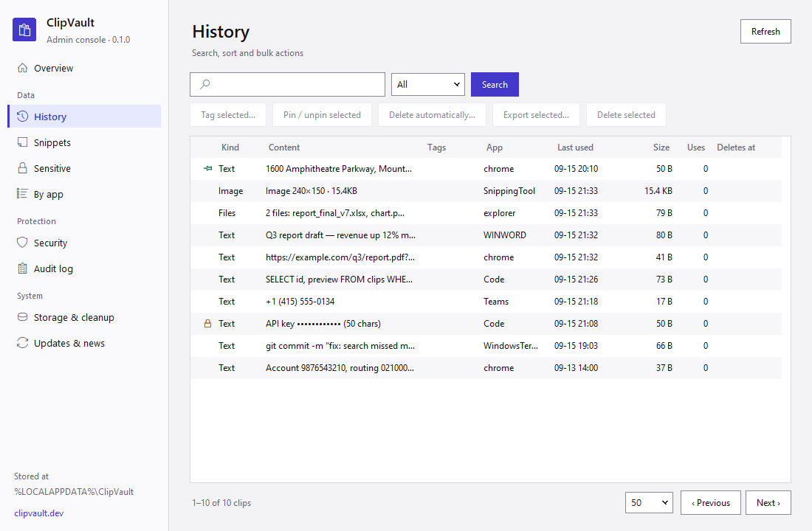Open the All kind filter dropdown
The height and width of the screenshot is (531, 812).
(x=427, y=84)
